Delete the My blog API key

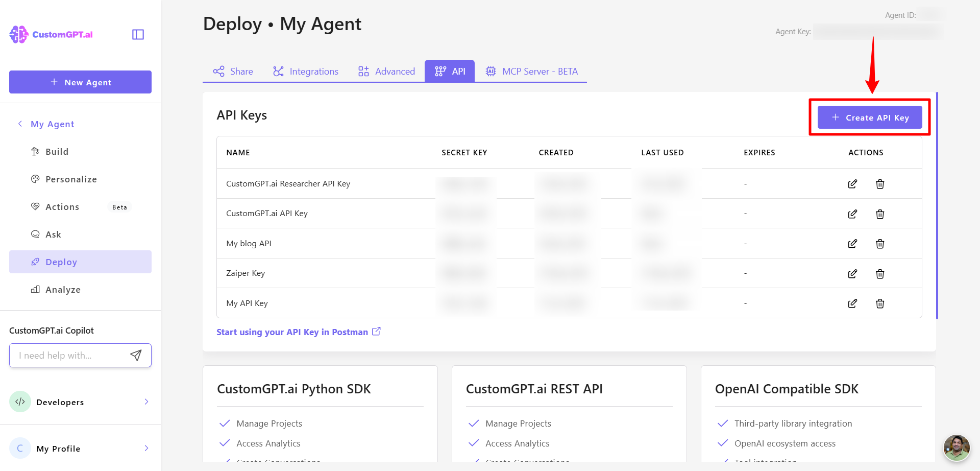880,244
